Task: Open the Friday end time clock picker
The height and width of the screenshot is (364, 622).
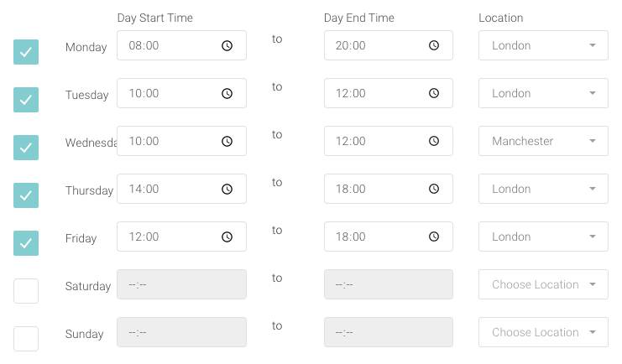Action: click(x=434, y=237)
